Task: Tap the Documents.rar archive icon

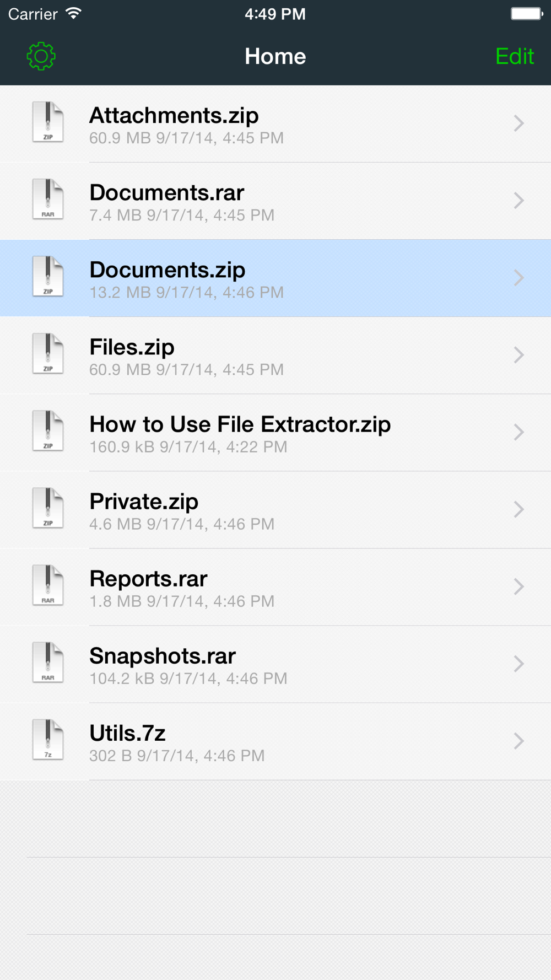Action: [x=48, y=199]
